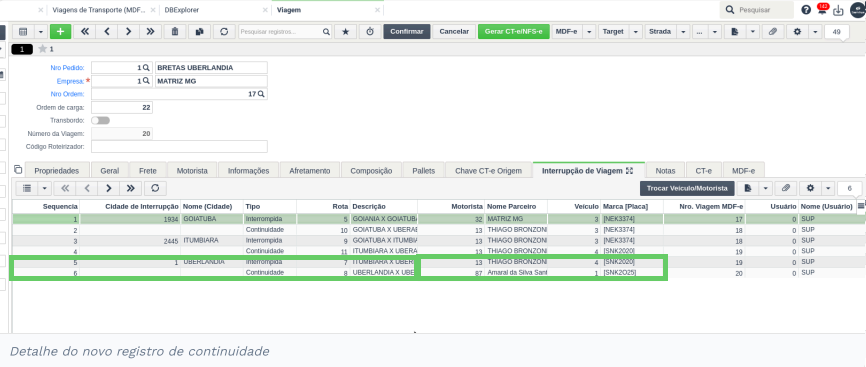Expand the MDF-e dropdown arrow
The height and width of the screenshot is (367, 866).
[x=589, y=32]
